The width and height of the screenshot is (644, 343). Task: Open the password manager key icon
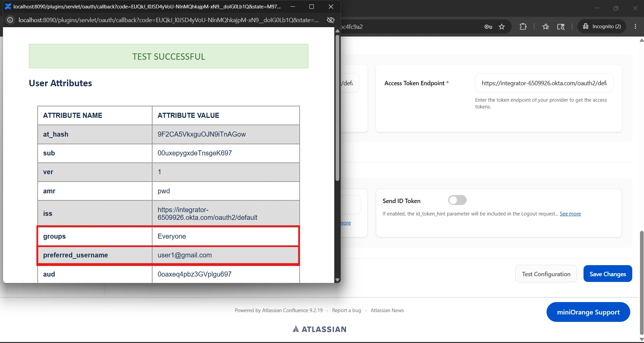click(488, 27)
